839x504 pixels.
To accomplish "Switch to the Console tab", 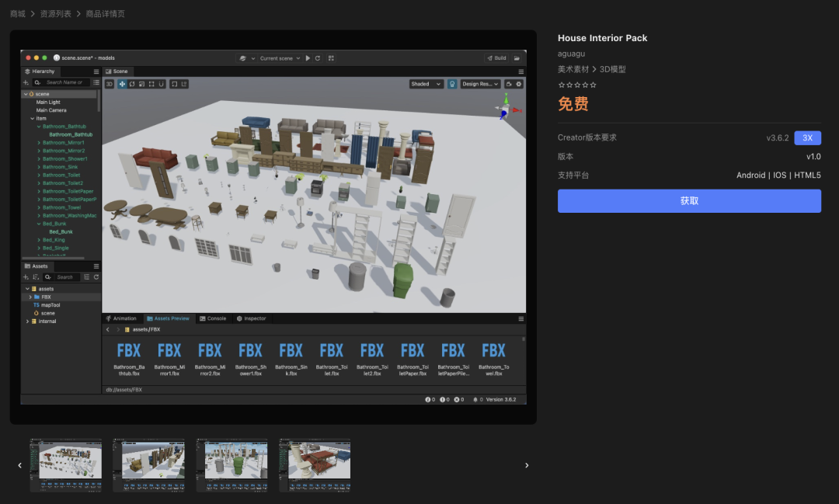I will tap(213, 318).
